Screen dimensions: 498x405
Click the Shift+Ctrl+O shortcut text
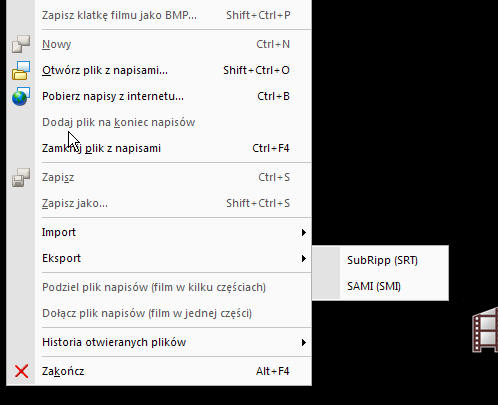click(x=256, y=70)
